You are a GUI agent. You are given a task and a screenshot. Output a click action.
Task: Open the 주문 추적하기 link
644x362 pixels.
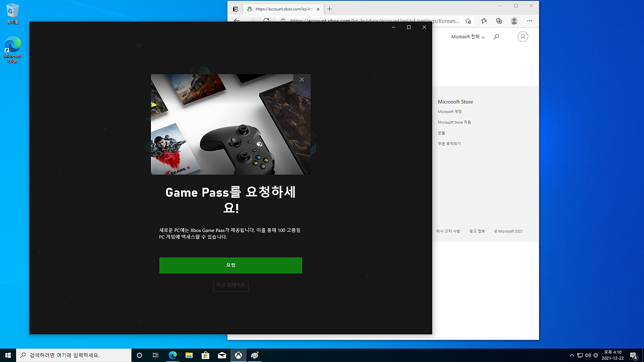449,144
